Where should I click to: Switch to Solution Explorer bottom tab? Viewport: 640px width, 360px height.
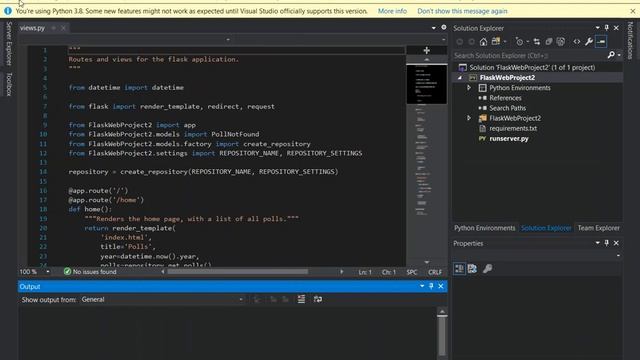(546, 228)
